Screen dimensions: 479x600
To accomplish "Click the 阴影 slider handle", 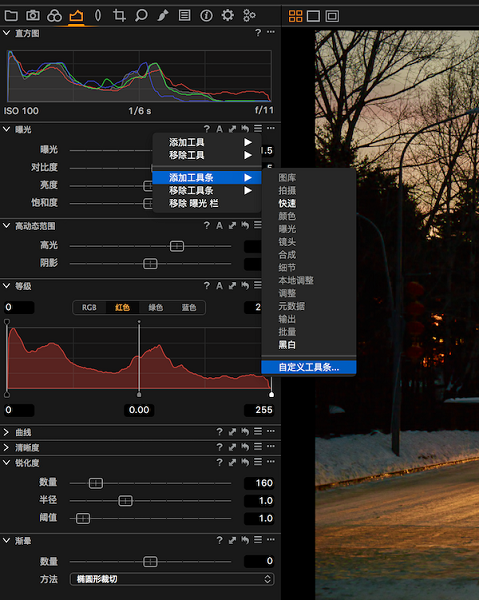I will tap(150, 264).
